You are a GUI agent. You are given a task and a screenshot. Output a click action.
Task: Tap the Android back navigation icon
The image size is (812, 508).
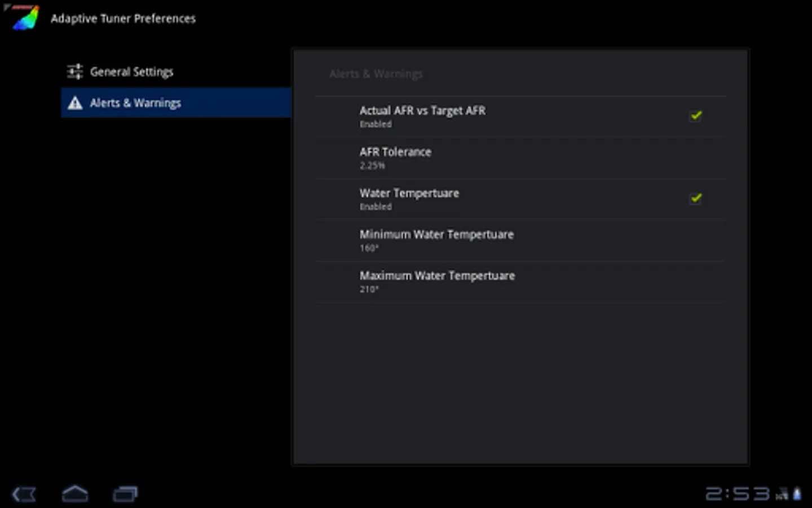click(24, 494)
